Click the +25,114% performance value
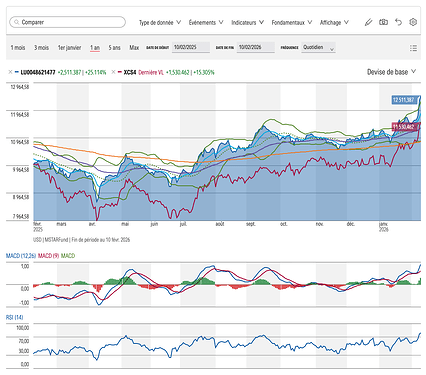 coord(96,72)
